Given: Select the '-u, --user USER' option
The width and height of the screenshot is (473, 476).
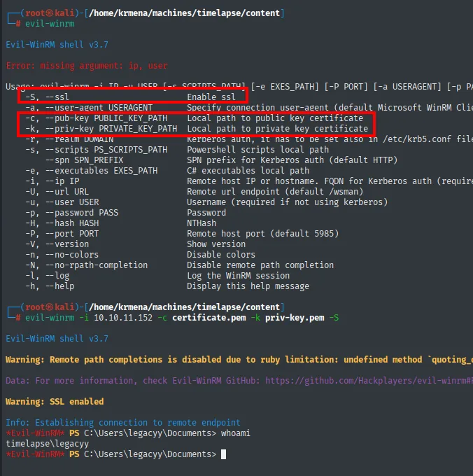Looking at the screenshot, I should pos(62,202).
